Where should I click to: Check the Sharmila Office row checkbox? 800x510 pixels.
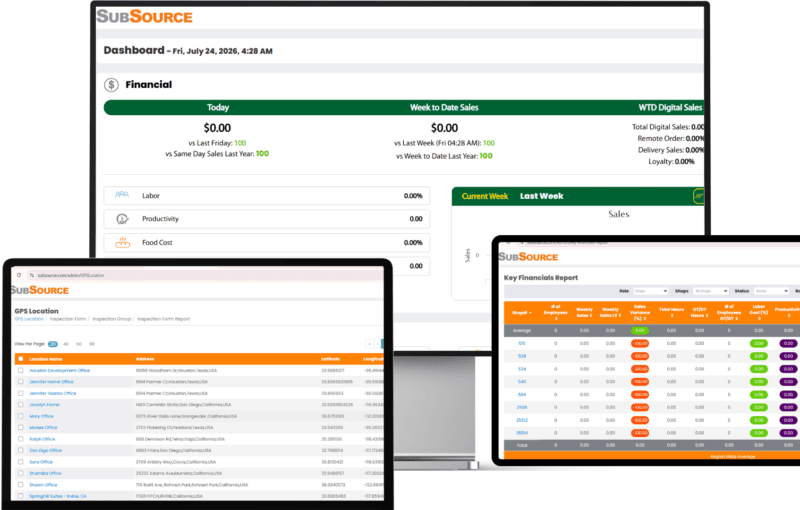click(x=20, y=473)
